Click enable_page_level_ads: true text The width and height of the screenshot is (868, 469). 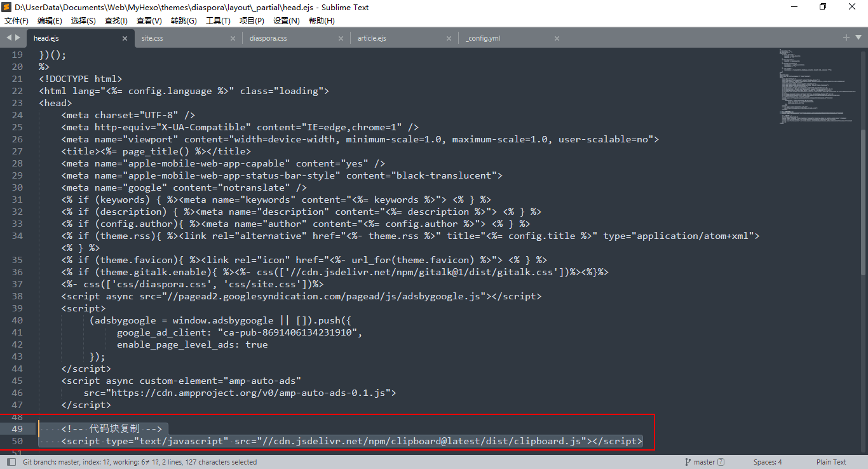193,344
